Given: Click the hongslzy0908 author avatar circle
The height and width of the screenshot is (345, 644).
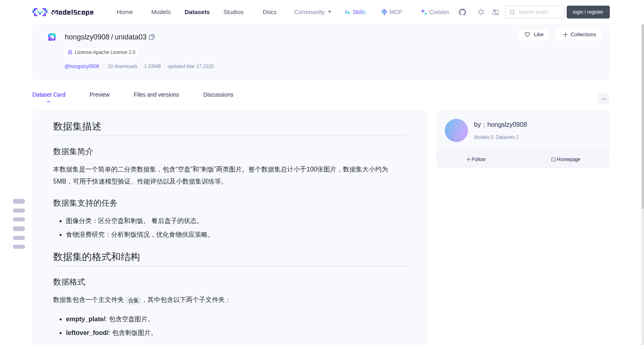Looking at the screenshot, I should click(x=456, y=130).
